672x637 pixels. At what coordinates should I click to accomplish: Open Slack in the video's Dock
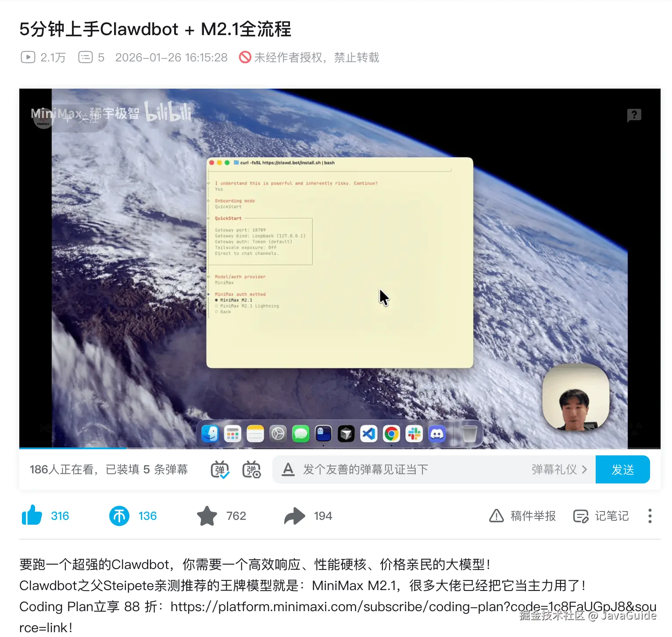pyautogui.click(x=414, y=434)
